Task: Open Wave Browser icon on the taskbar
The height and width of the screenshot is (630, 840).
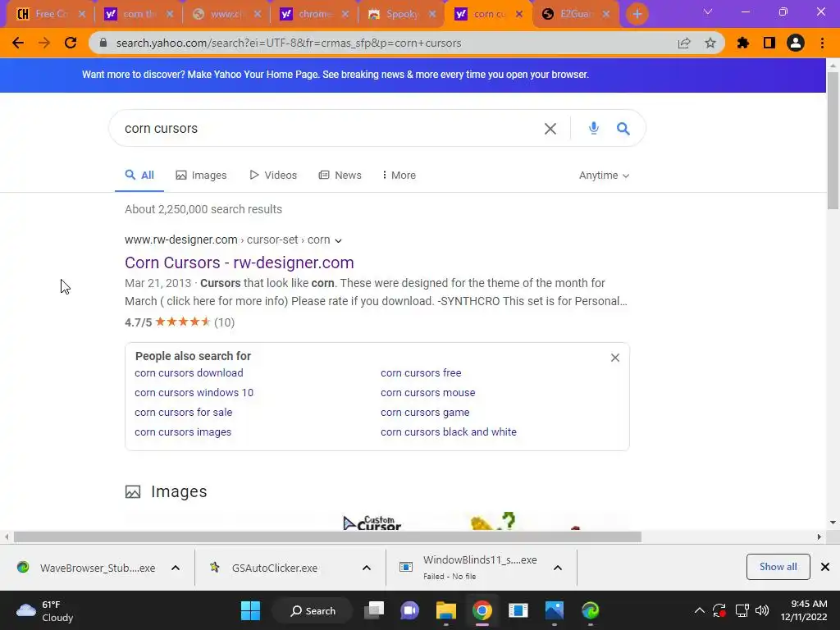Action: pos(591,610)
